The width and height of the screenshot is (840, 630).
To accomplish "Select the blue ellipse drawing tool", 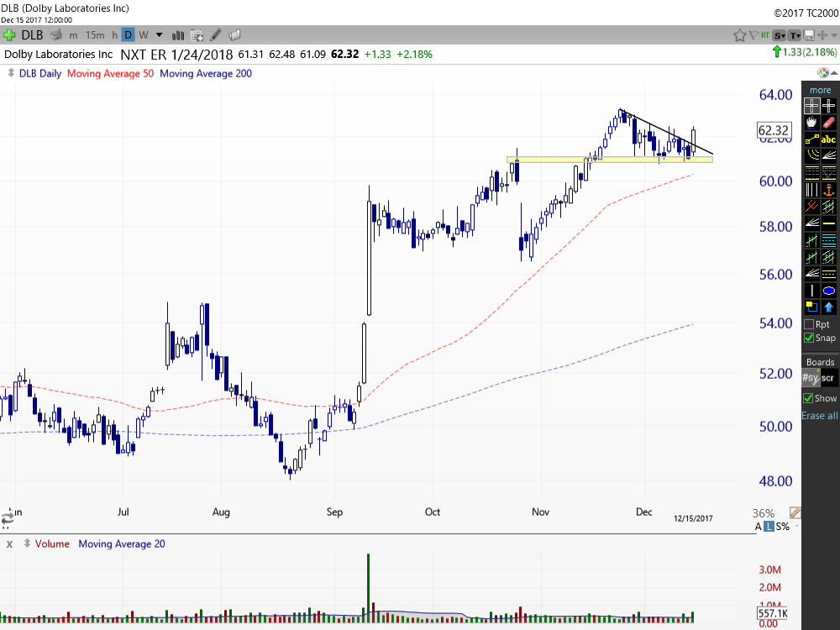I will [x=829, y=291].
